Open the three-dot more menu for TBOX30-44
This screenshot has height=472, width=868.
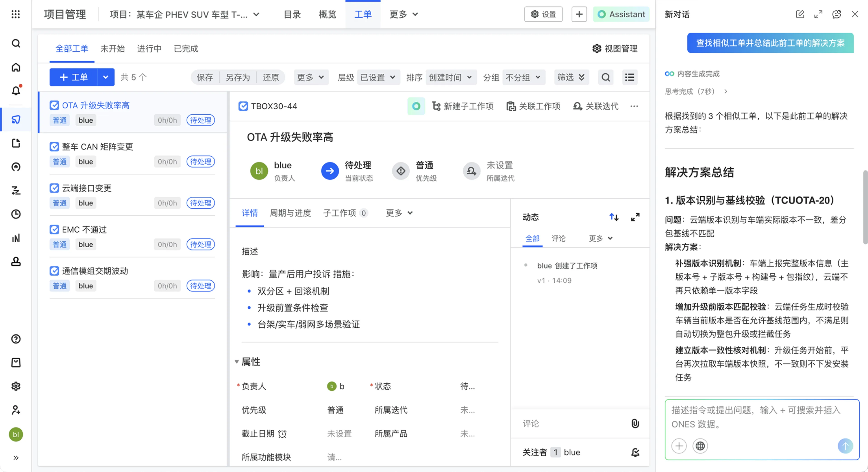tap(634, 106)
